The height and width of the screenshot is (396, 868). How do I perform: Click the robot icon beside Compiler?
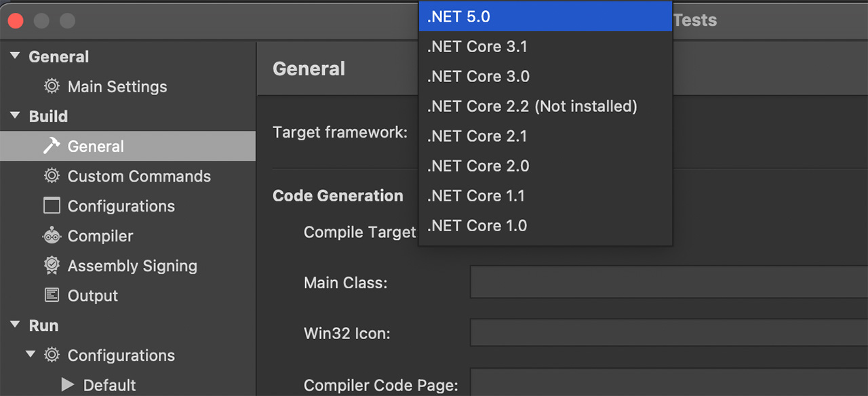point(52,236)
